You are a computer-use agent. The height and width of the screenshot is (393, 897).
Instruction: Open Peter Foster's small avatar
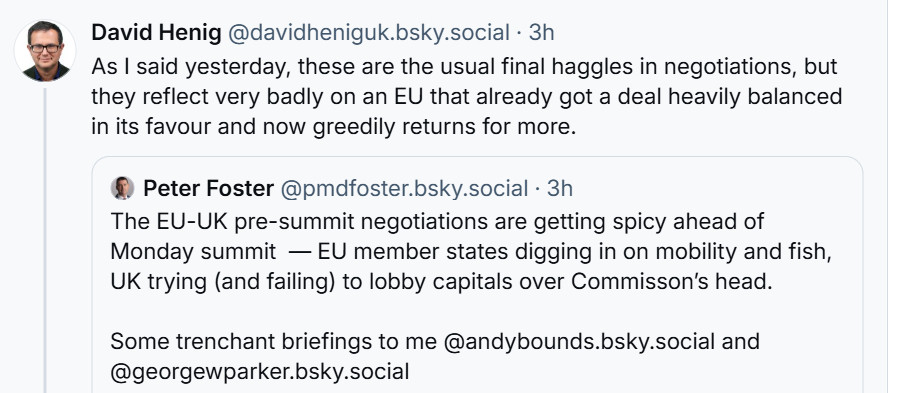pyautogui.click(x=122, y=188)
